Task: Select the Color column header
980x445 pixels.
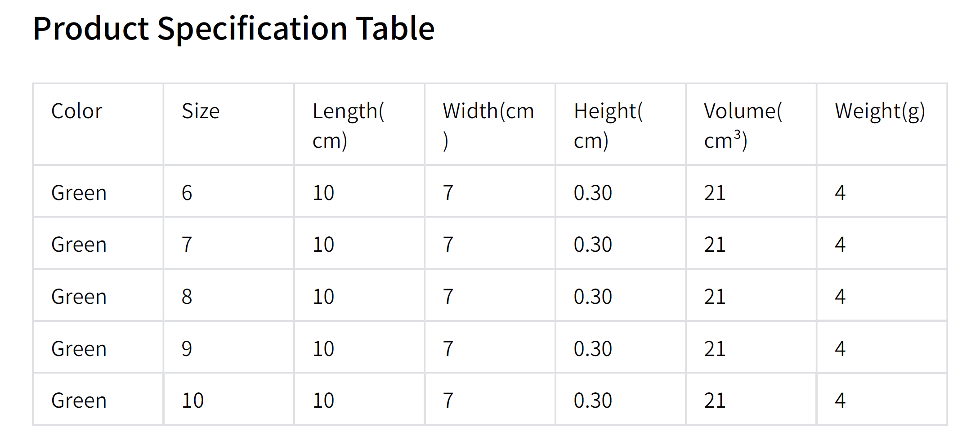Action: [77, 111]
